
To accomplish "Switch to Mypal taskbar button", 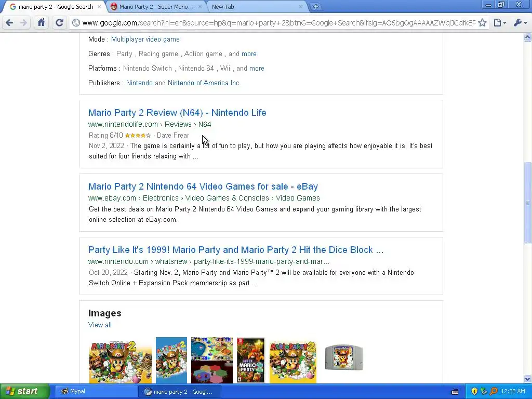I will click(96, 392).
